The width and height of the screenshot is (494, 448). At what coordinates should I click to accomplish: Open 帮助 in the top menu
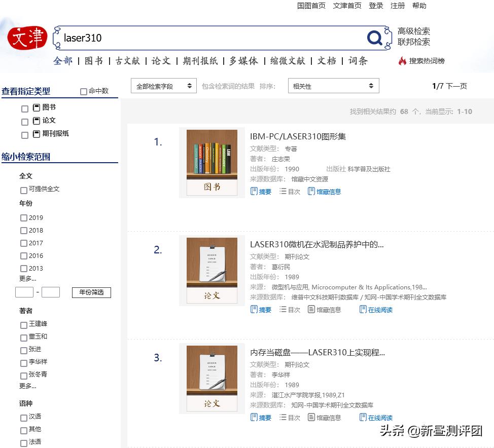point(419,6)
